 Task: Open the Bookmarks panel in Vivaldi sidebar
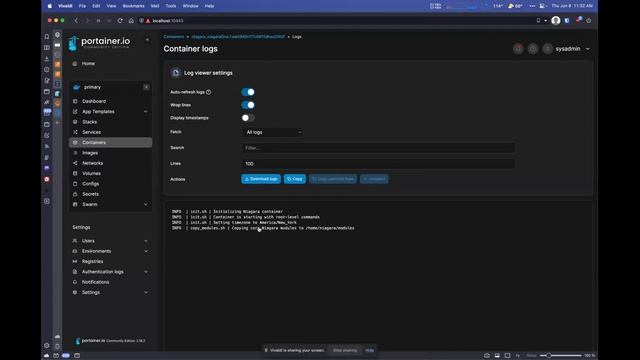pos(47,37)
